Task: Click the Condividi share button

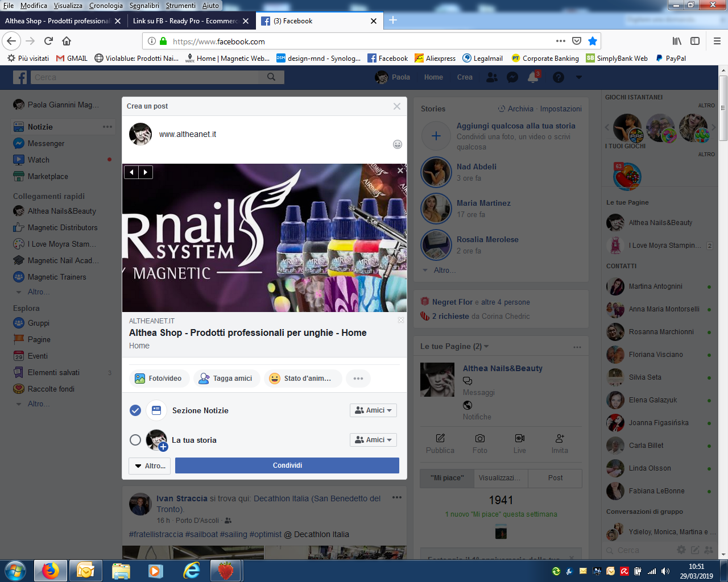Action: [x=287, y=465]
